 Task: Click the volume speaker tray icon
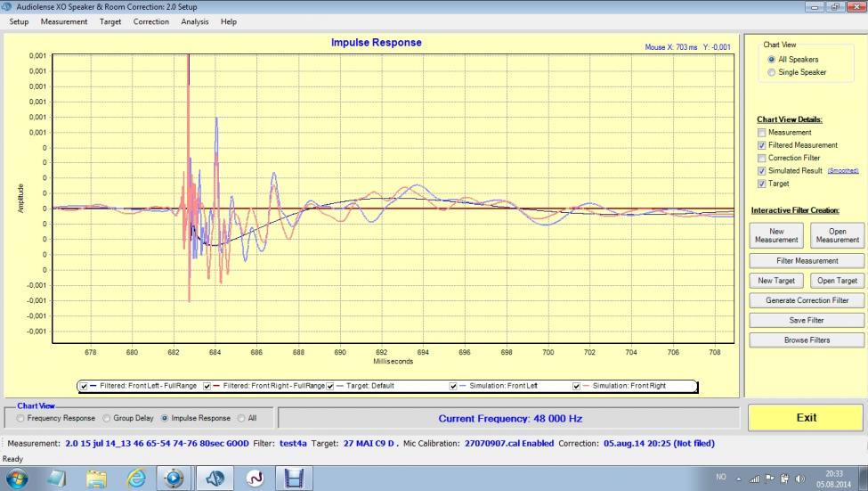point(800,479)
